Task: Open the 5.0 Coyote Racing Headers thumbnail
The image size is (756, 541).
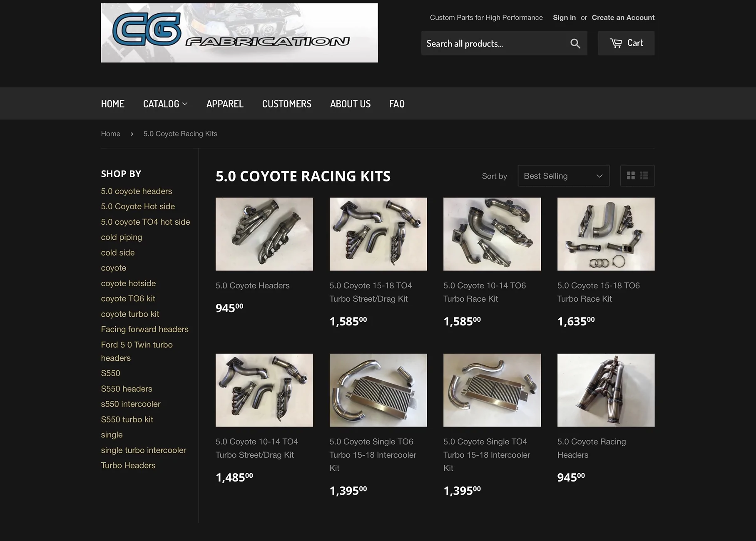Action: [606, 390]
